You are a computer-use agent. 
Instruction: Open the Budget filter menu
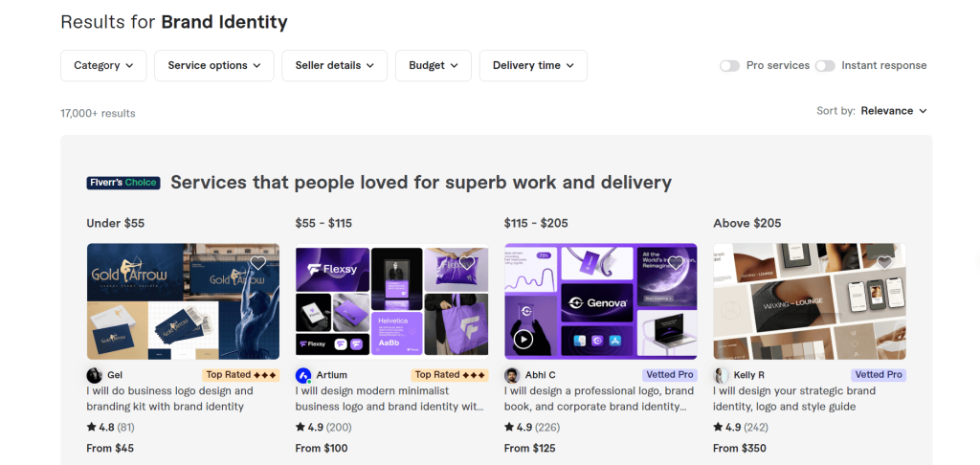pos(434,65)
